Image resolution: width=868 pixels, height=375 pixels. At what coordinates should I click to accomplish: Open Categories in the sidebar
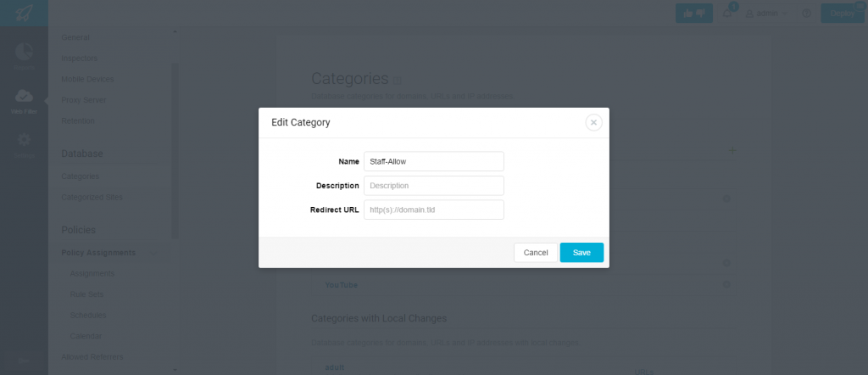click(x=81, y=176)
